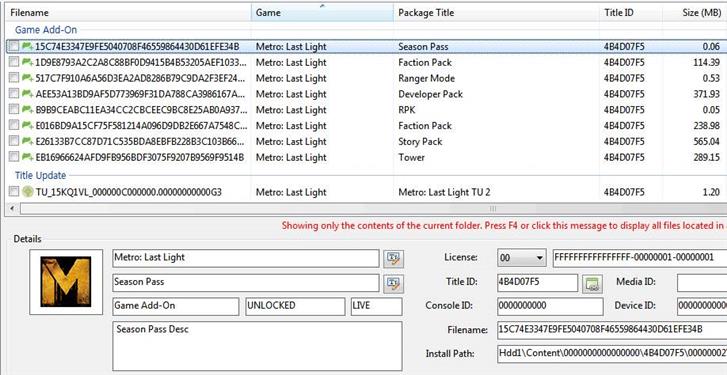The image size is (727, 375).
Task: Click the add-on icon of Ranger Mode row
Action: (x=27, y=77)
